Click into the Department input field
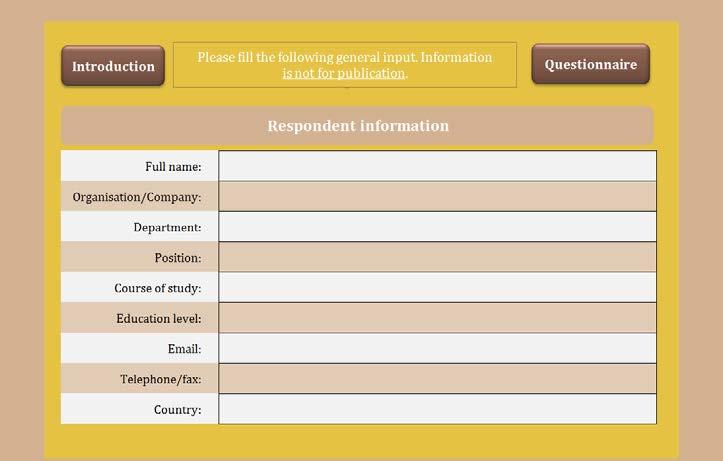 coord(438,227)
